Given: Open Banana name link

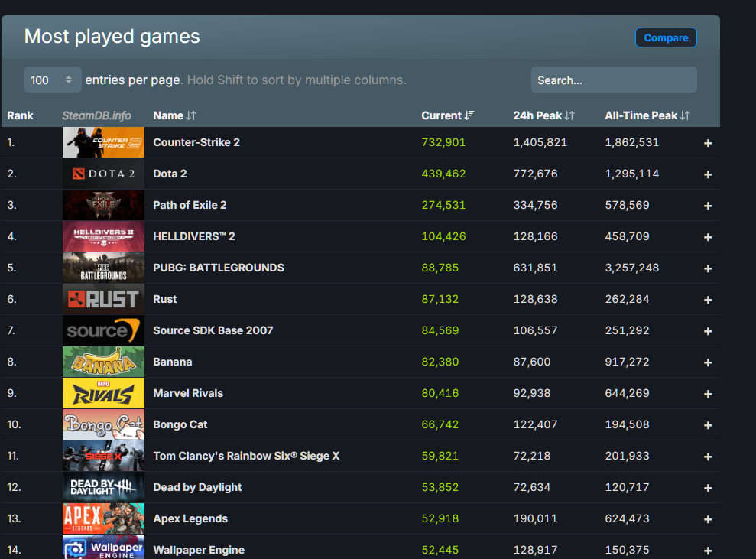Looking at the screenshot, I should [x=173, y=362].
